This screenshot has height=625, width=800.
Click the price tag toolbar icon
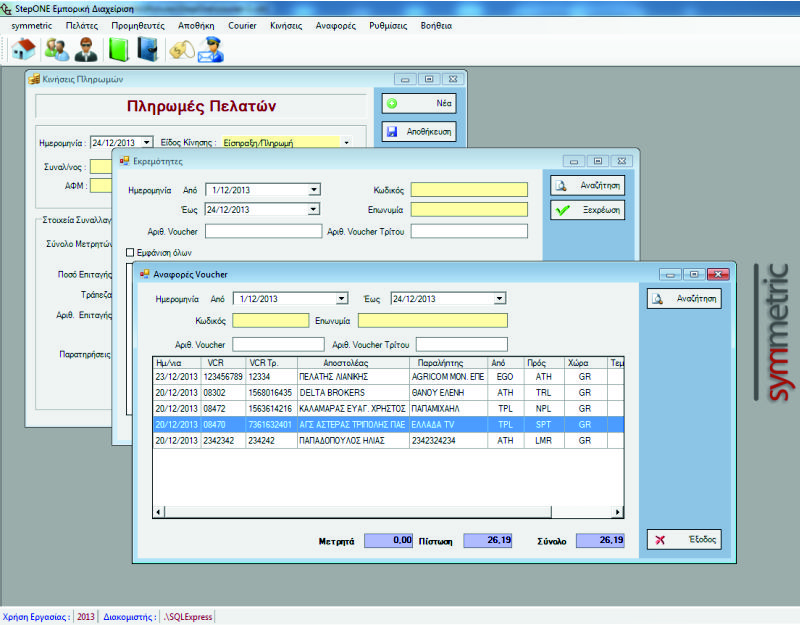coord(181,48)
